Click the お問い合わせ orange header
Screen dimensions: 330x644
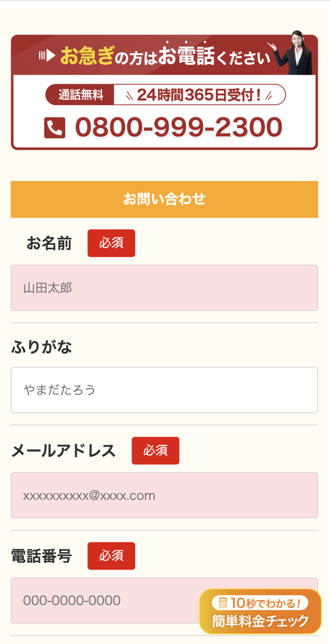164,199
